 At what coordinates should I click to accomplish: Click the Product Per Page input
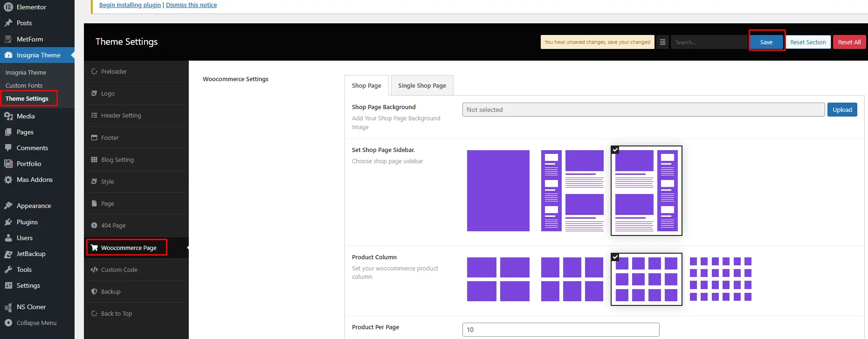(x=561, y=330)
